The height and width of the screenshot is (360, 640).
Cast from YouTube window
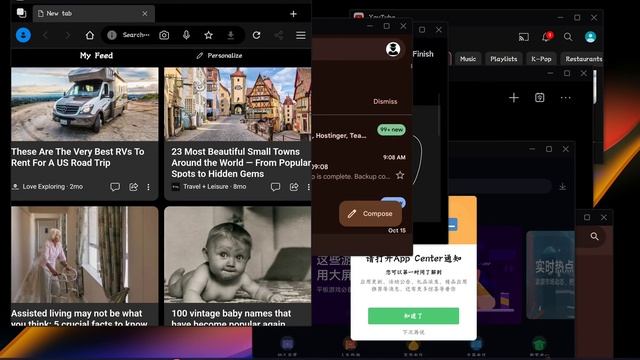pos(524,37)
